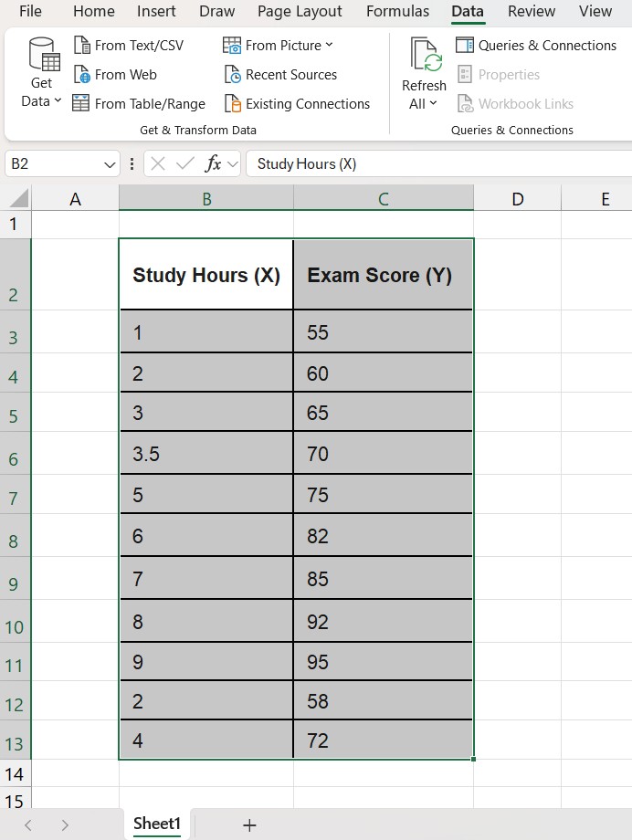Click the From Text/CSV icon

pos(81,46)
